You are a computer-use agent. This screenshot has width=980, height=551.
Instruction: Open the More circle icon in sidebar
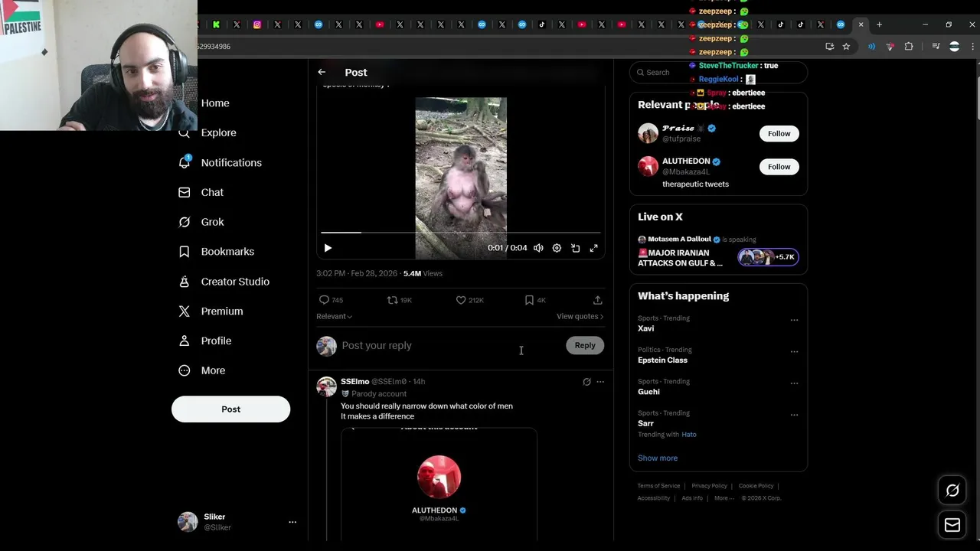[x=185, y=370]
